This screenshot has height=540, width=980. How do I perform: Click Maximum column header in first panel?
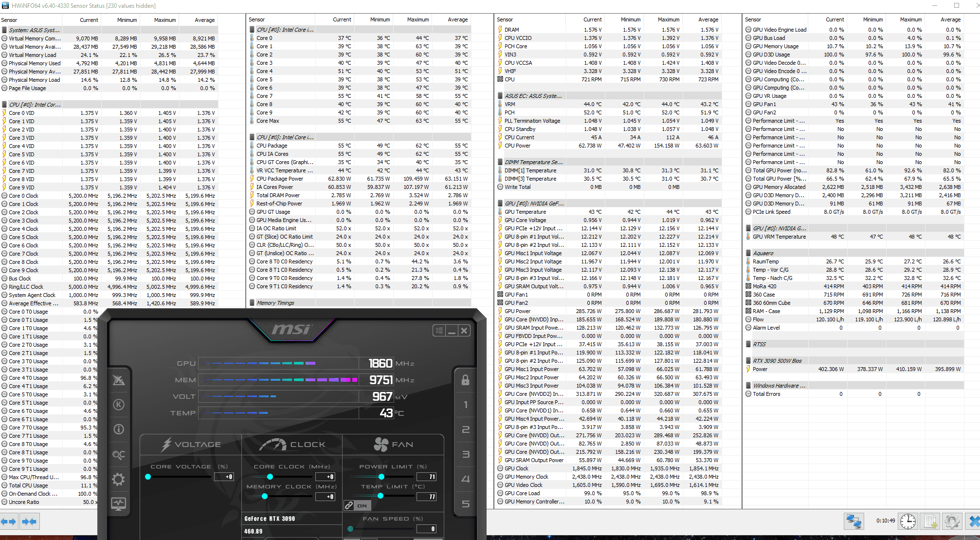pos(160,20)
